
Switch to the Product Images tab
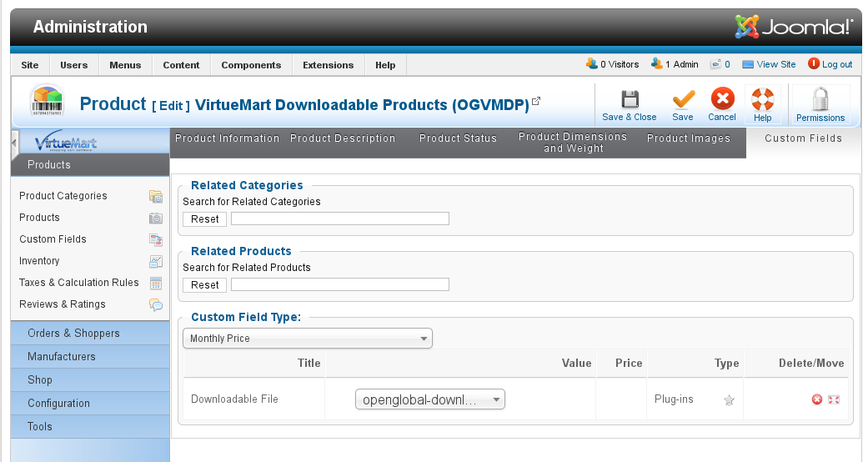point(689,138)
